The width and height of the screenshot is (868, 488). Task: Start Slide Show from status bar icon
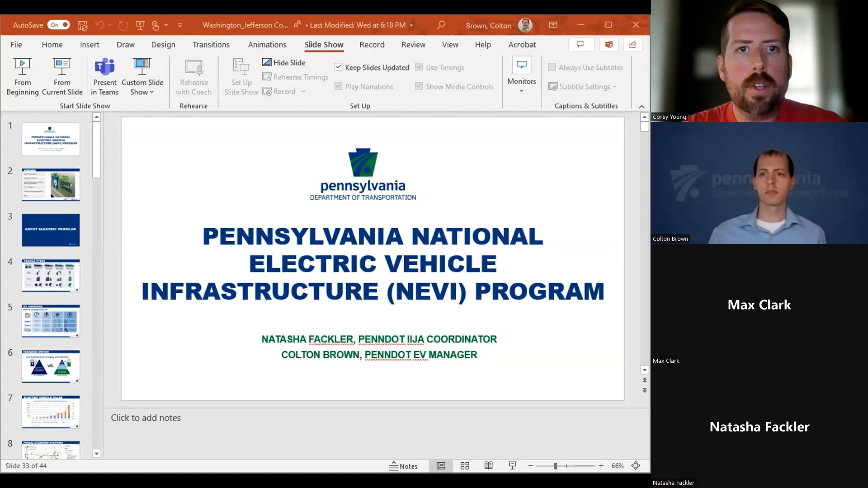point(513,466)
